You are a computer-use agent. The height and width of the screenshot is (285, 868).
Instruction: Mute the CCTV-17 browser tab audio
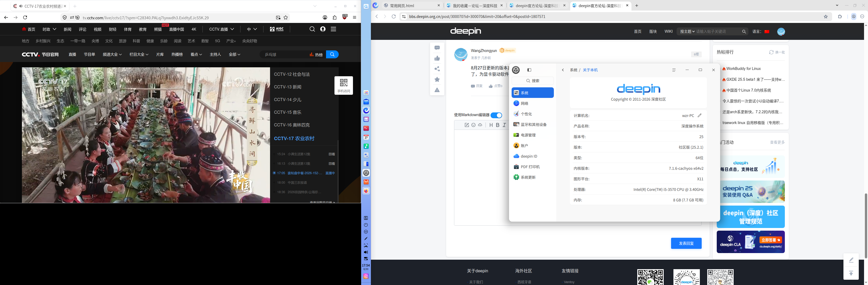tap(21, 6)
